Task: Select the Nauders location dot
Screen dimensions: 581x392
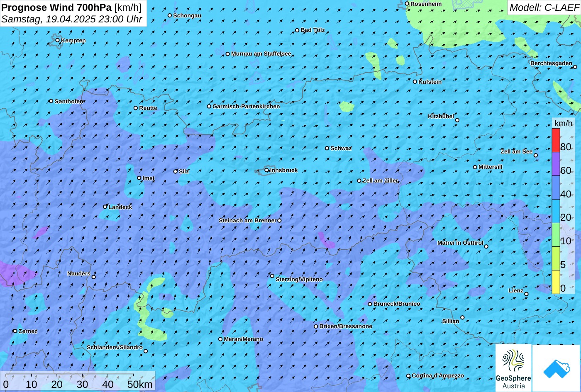Action: [x=93, y=277]
